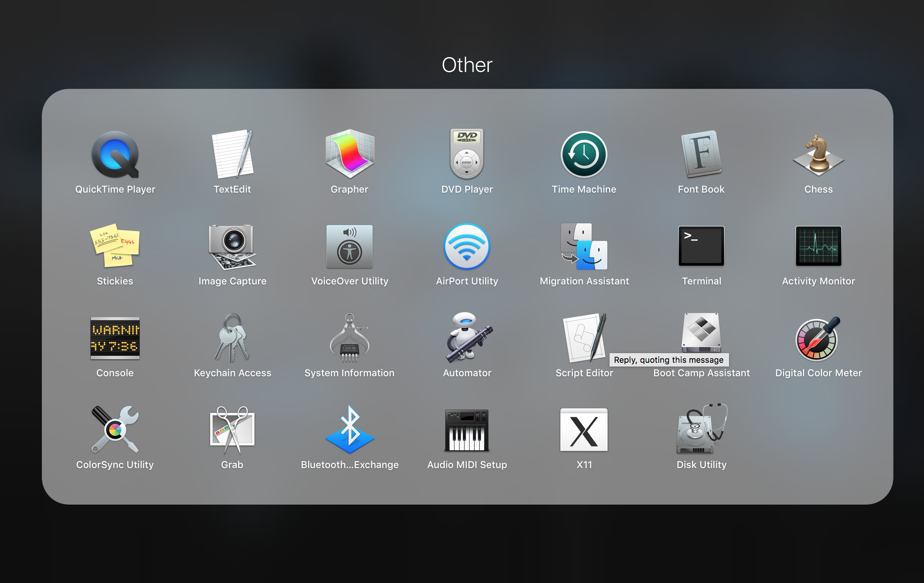This screenshot has width=924, height=583.
Task: Open Time Machine
Action: (x=584, y=155)
